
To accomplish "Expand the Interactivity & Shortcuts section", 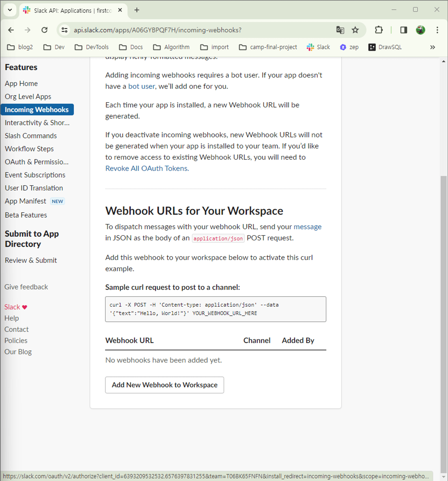I will (37, 122).
